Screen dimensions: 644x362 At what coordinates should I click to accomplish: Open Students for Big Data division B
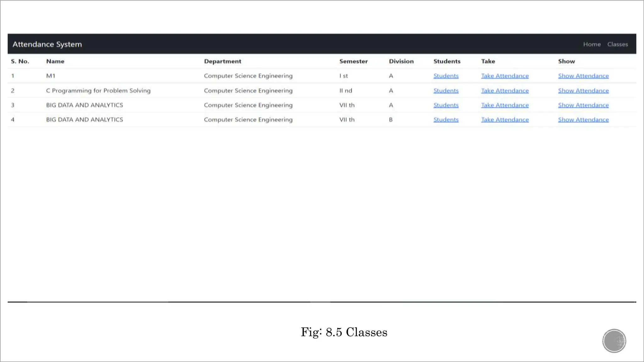pyautogui.click(x=446, y=119)
